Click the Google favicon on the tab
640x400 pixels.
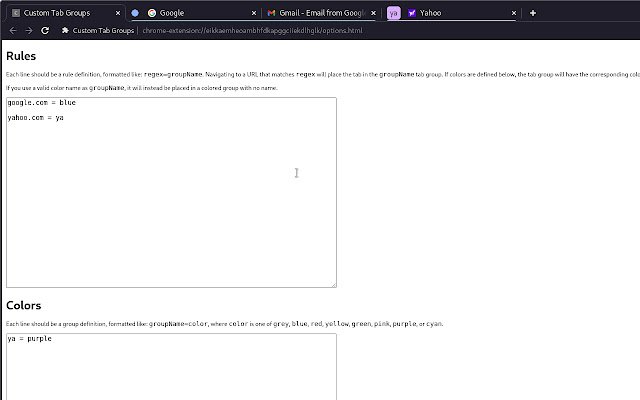[x=152, y=13]
